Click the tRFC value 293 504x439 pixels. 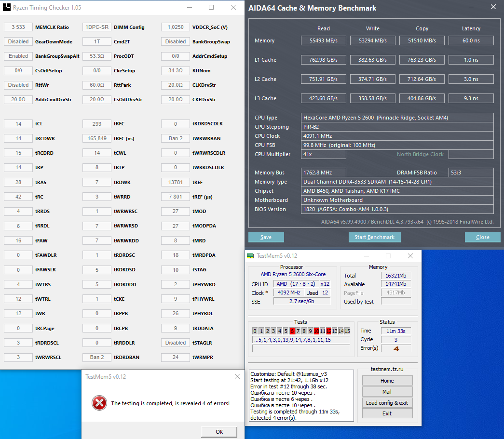coord(97,124)
